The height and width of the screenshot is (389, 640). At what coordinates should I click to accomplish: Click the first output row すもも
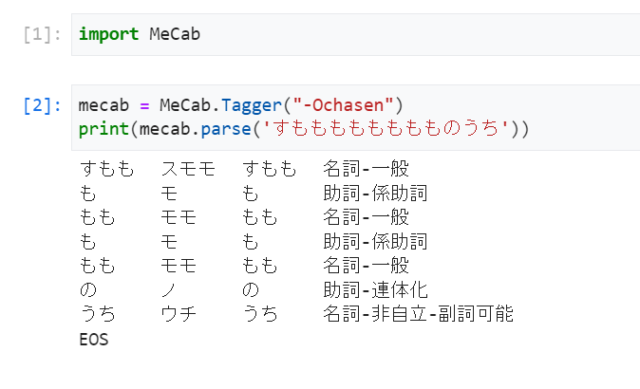tap(107, 169)
